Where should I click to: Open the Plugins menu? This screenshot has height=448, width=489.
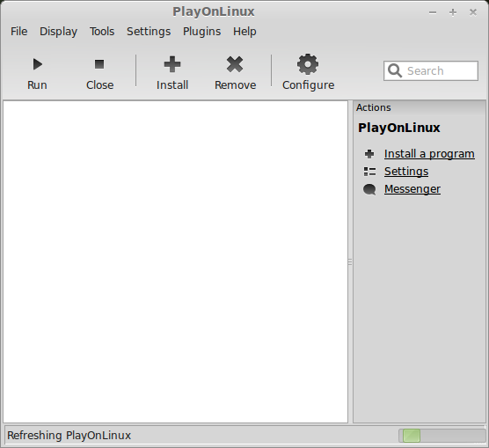click(x=201, y=32)
